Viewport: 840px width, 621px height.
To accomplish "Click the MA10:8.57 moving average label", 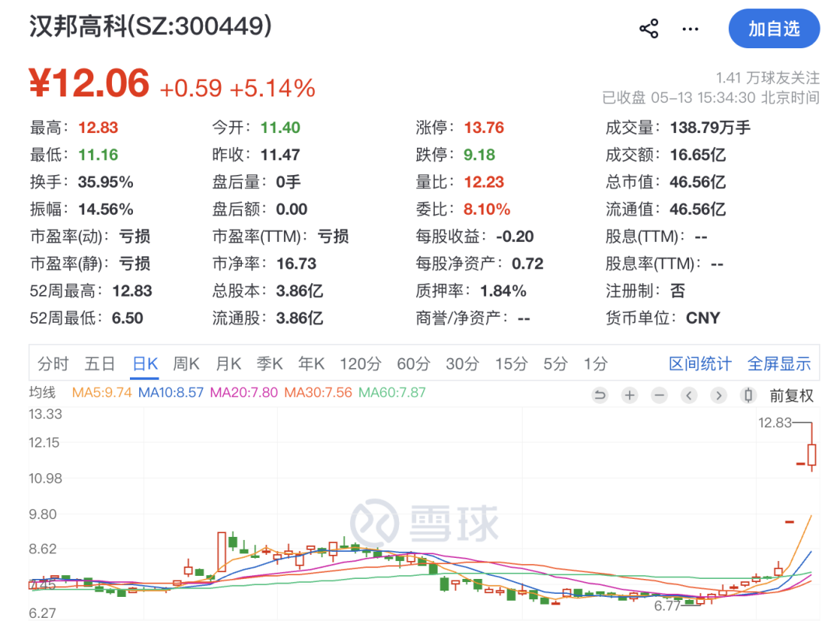I will [171, 392].
